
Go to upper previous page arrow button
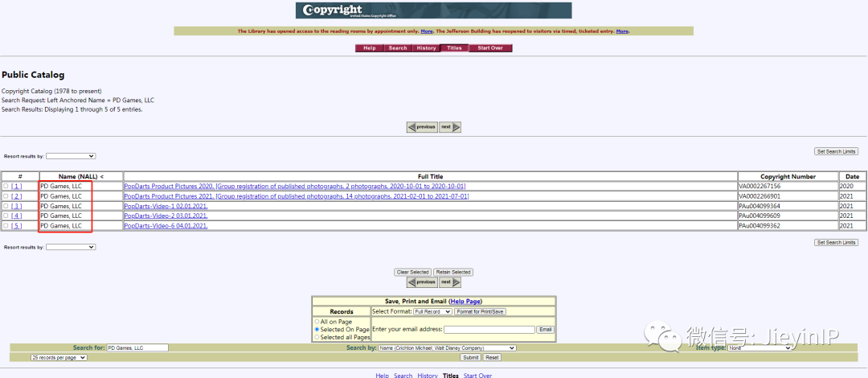[x=422, y=127]
